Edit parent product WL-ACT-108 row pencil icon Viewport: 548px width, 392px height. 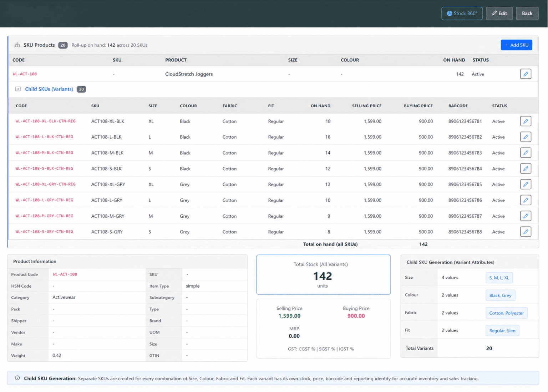(526, 74)
